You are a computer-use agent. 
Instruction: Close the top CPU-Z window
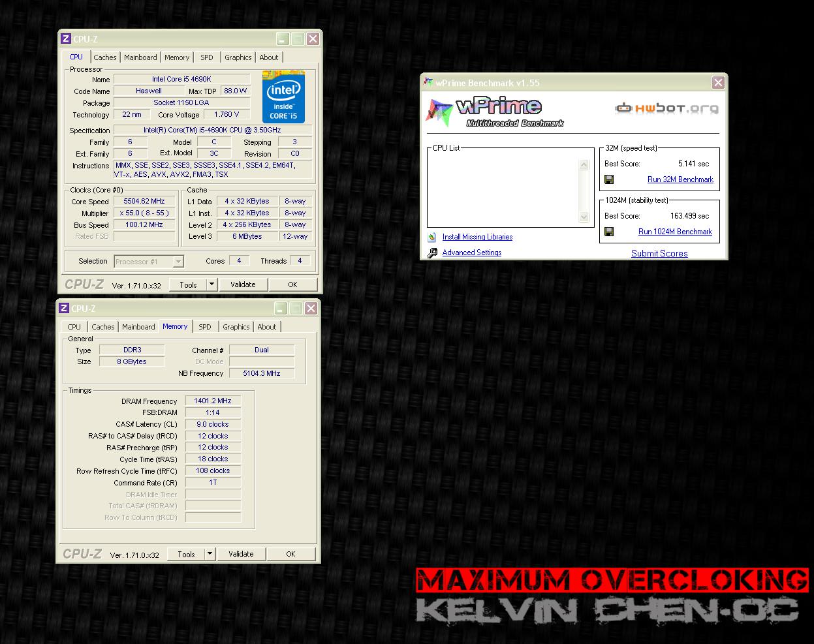coord(313,39)
